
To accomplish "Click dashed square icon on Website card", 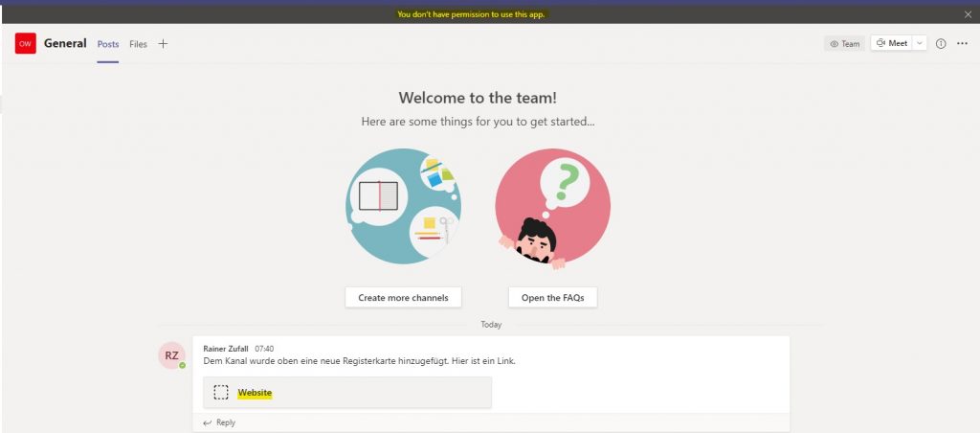I will tap(221, 393).
